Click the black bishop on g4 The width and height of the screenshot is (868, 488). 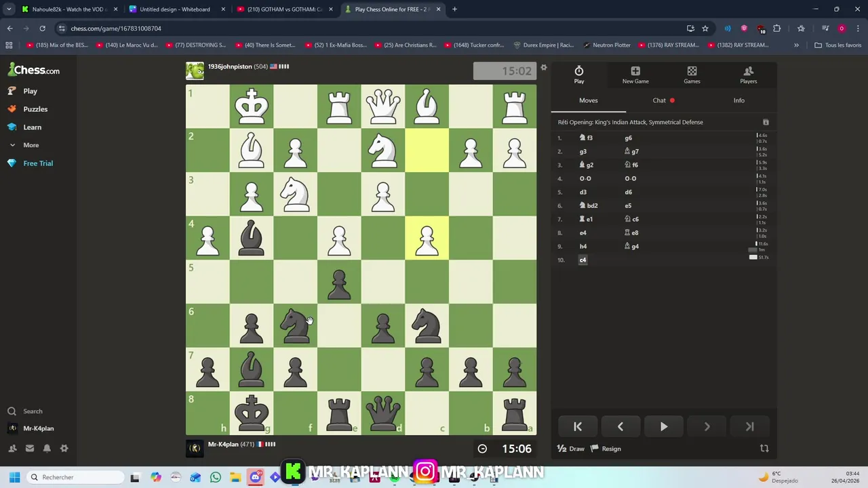pos(252,238)
